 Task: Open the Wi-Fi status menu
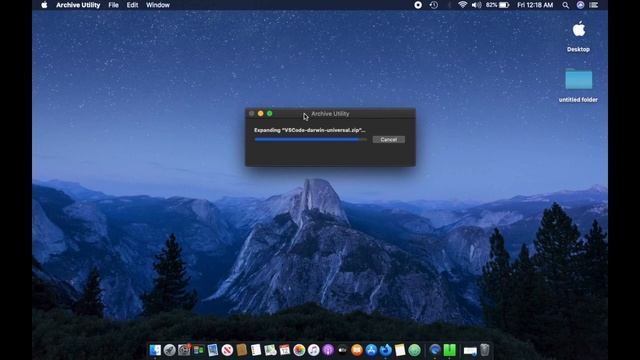462,5
